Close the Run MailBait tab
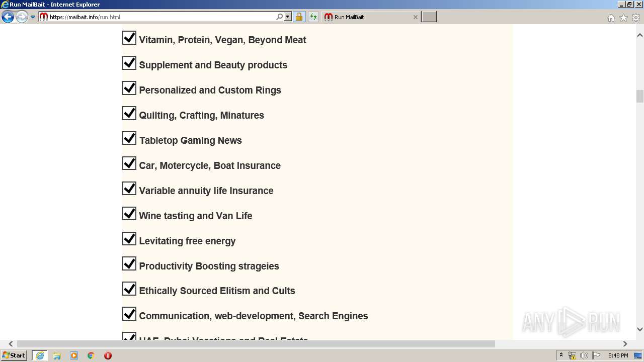 tap(415, 17)
